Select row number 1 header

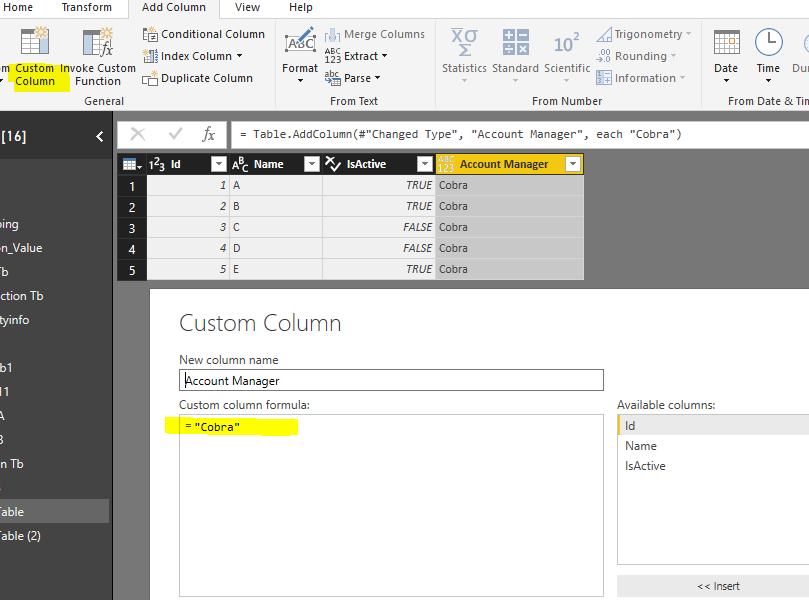coord(132,186)
